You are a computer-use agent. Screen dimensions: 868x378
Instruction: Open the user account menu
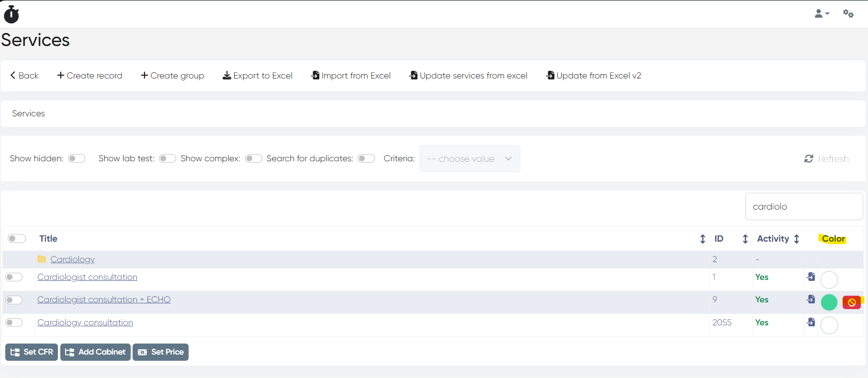(x=821, y=14)
